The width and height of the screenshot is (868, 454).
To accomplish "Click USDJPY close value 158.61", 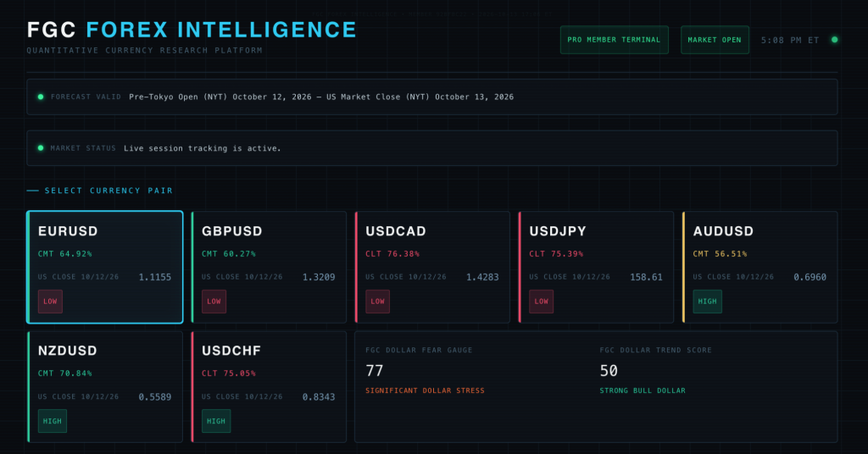I will click(646, 277).
